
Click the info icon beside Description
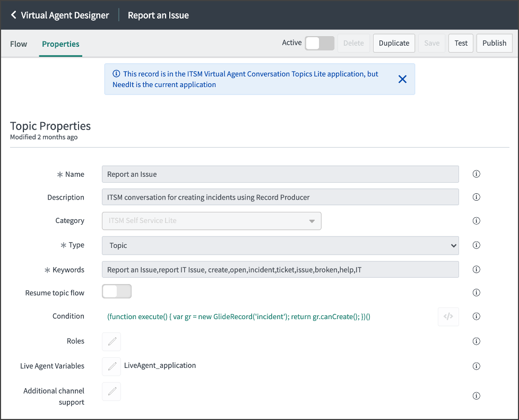(x=476, y=196)
